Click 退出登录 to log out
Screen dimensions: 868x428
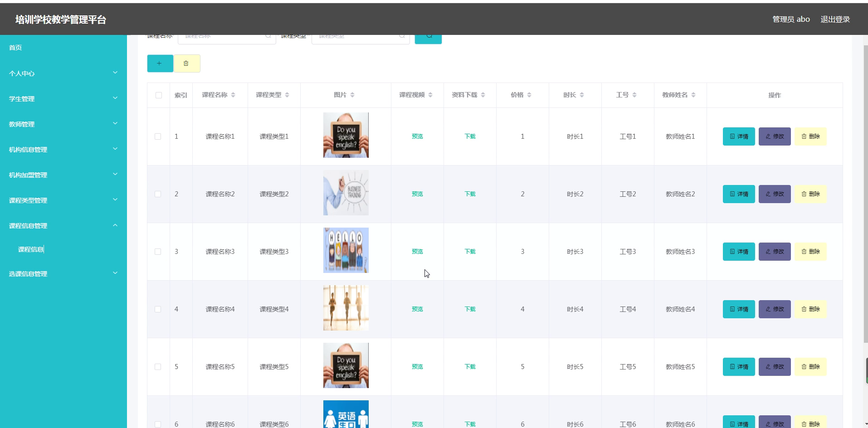point(835,19)
